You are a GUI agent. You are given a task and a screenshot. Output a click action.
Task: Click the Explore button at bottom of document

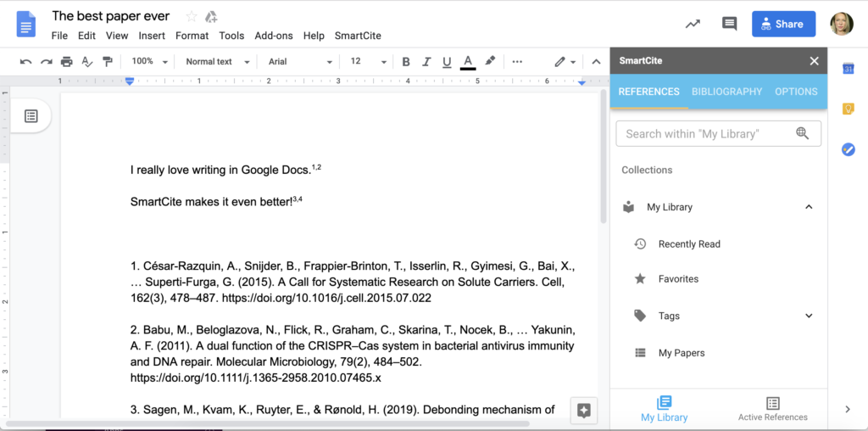(x=584, y=411)
